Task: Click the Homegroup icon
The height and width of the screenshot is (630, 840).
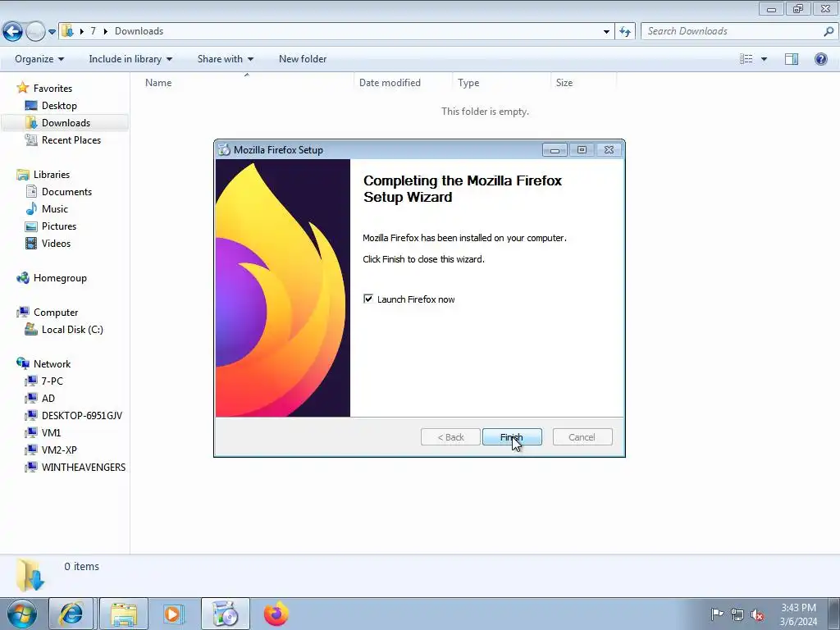Action: (22, 278)
